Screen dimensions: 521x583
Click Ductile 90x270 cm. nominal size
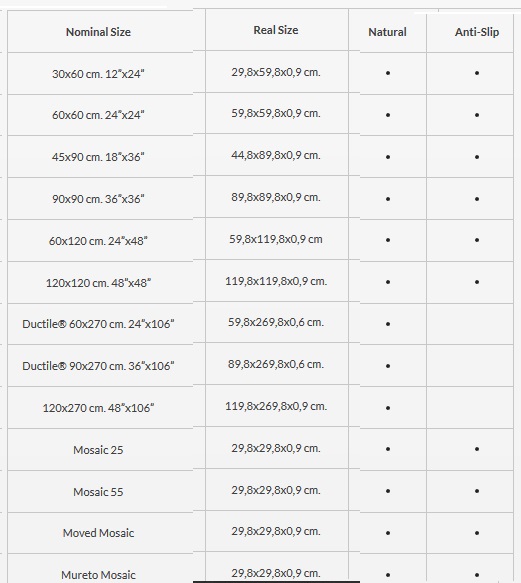tap(98, 366)
